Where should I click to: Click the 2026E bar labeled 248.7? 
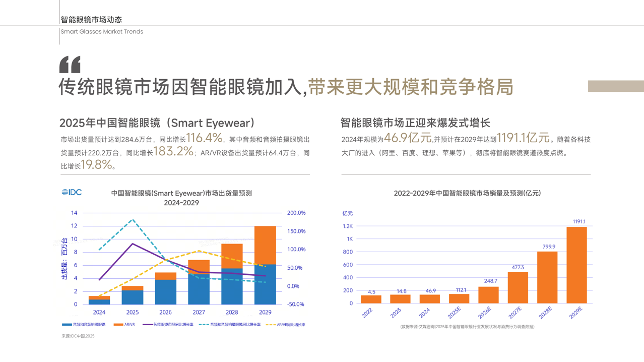click(488, 295)
